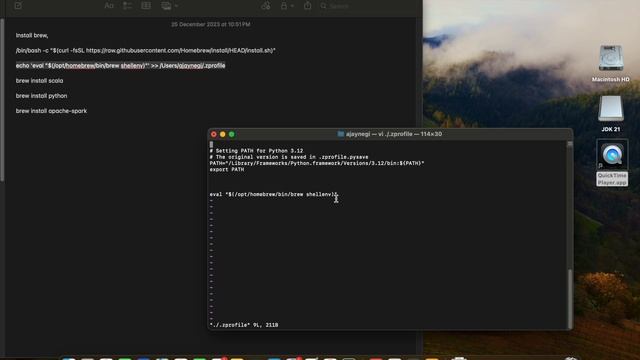Click 'brew install scala' in the note
The height and width of the screenshot is (360, 640).
point(40,81)
